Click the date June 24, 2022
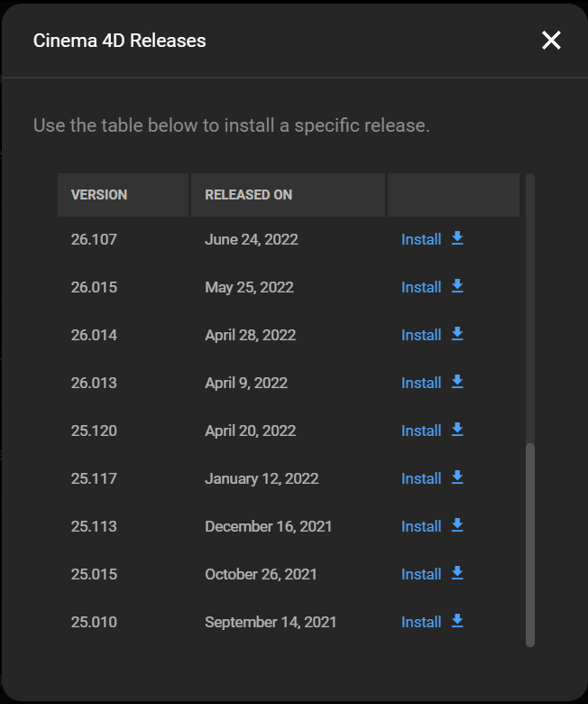The width and height of the screenshot is (588, 704). 252,239
